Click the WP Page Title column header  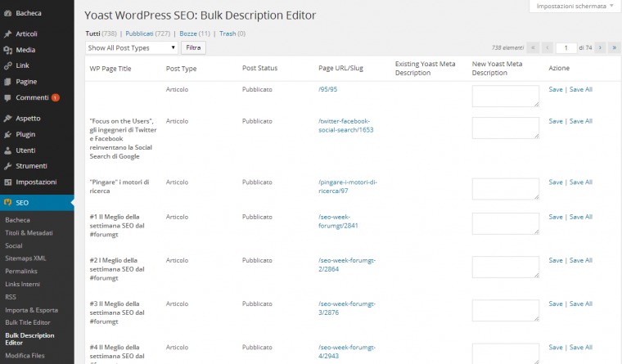pyautogui.click(x=110, y=68)
